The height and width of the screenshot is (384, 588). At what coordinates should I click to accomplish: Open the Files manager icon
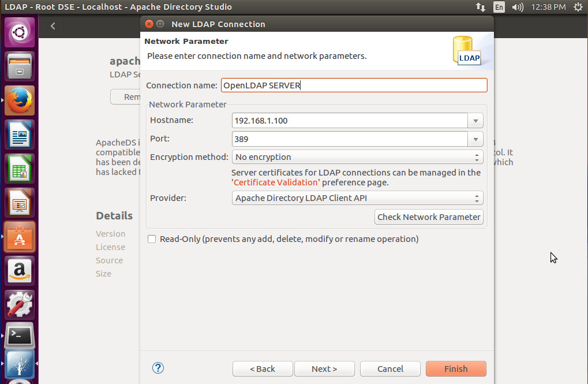[20, 66]
